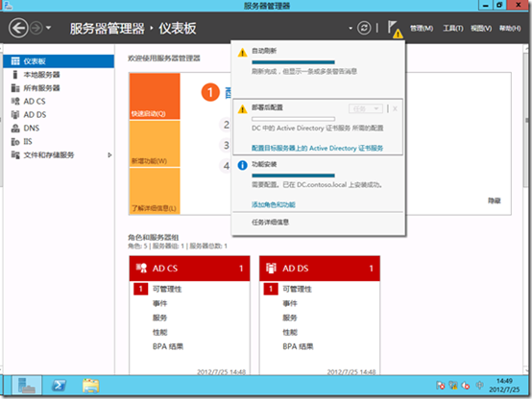Click the AD CS sidebar icon
The height and width of the screenshot is (399, 532).
[x=15, y=102]
